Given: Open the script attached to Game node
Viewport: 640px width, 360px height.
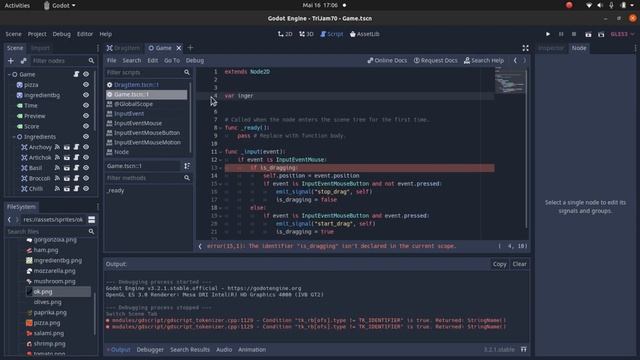Looking at the screenshot, I should [76, 74].
